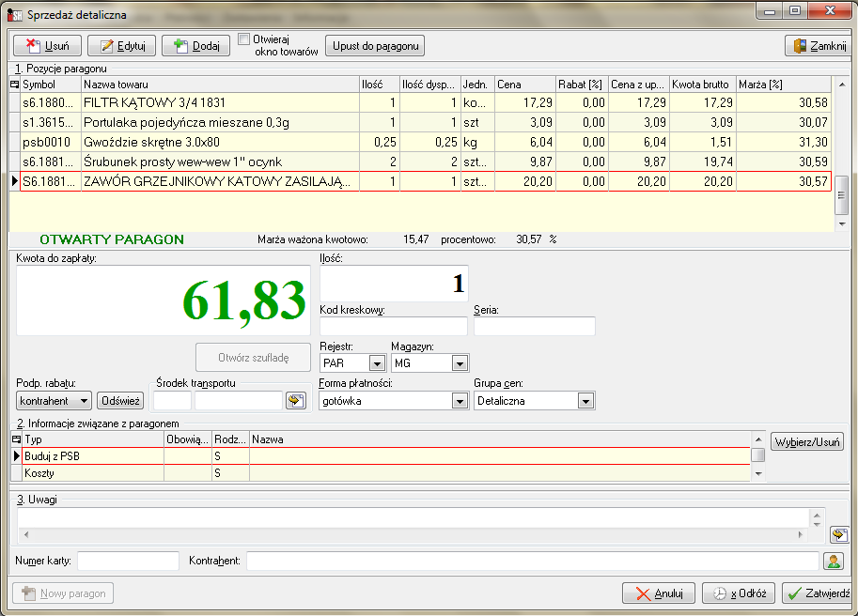Click the Ilość column header

pyautogui.click(x=380, y=85)
